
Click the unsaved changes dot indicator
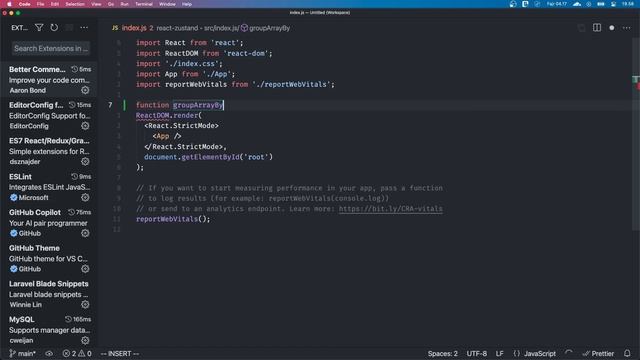point(611,28)
